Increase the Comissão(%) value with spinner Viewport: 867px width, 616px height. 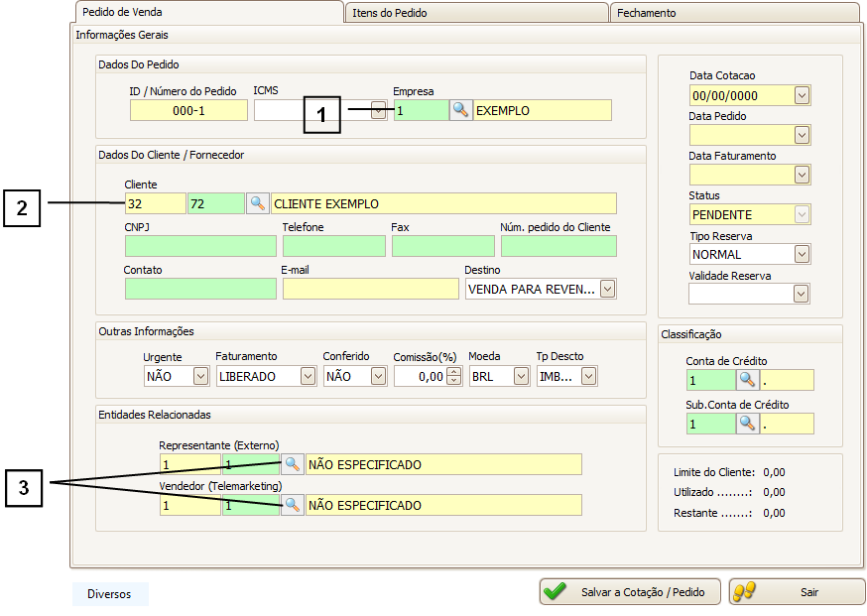tap(454, 371)
